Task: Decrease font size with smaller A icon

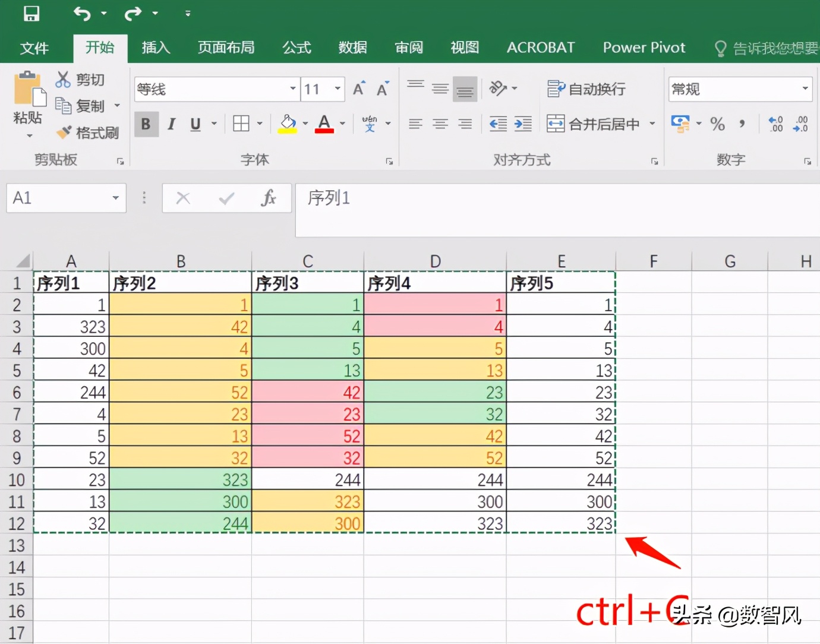Action: pyautogui.click(x=383, y=89)
